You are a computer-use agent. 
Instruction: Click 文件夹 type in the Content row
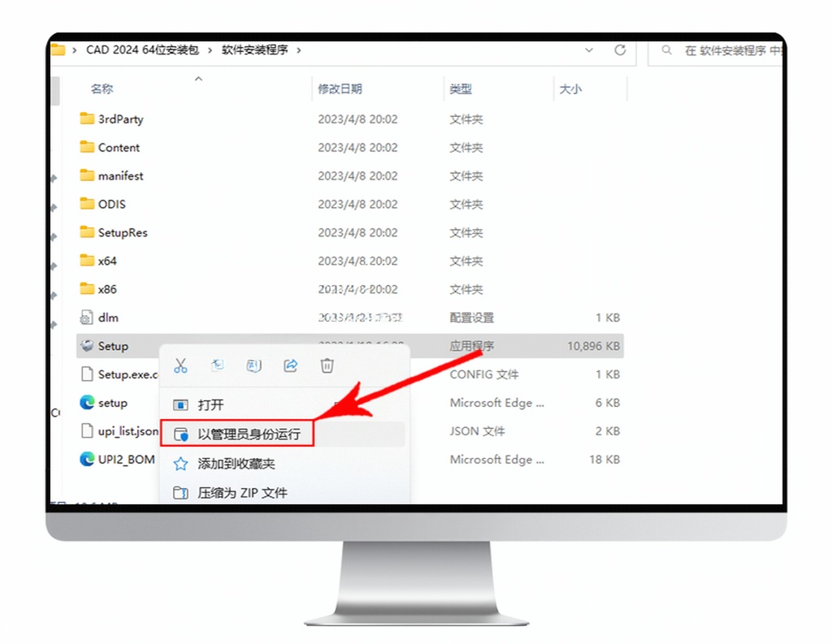(x=466, y=148)
